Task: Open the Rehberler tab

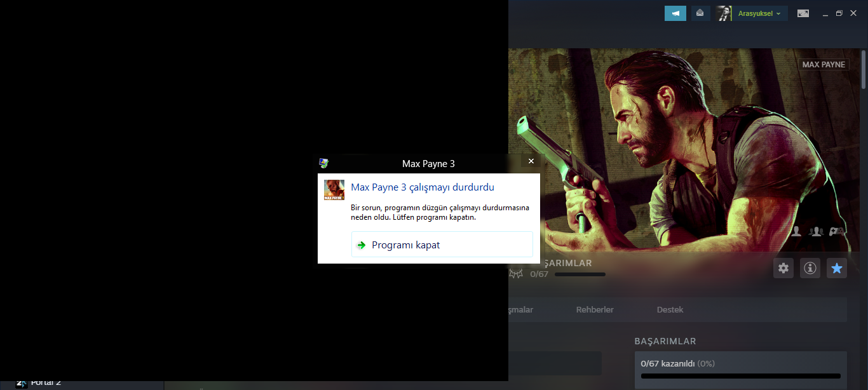Action: pyautogui.click(x=595, y=310)
